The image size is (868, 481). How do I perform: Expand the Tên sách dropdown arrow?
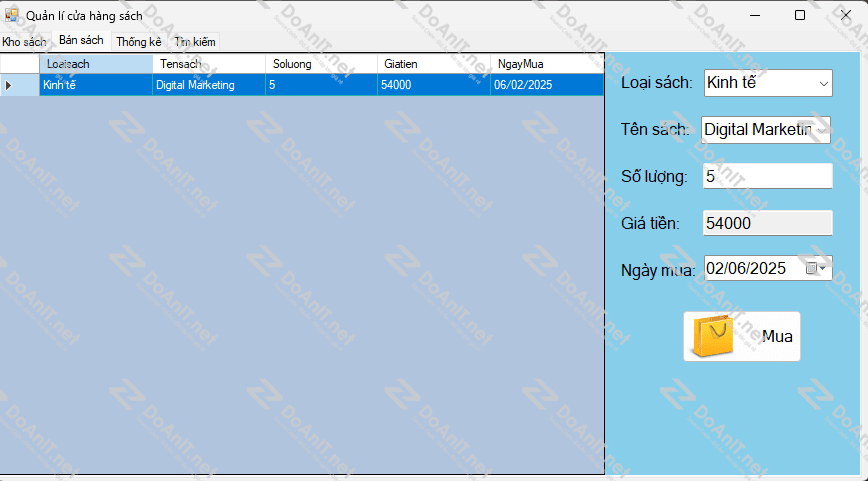[x=824, y=129]
